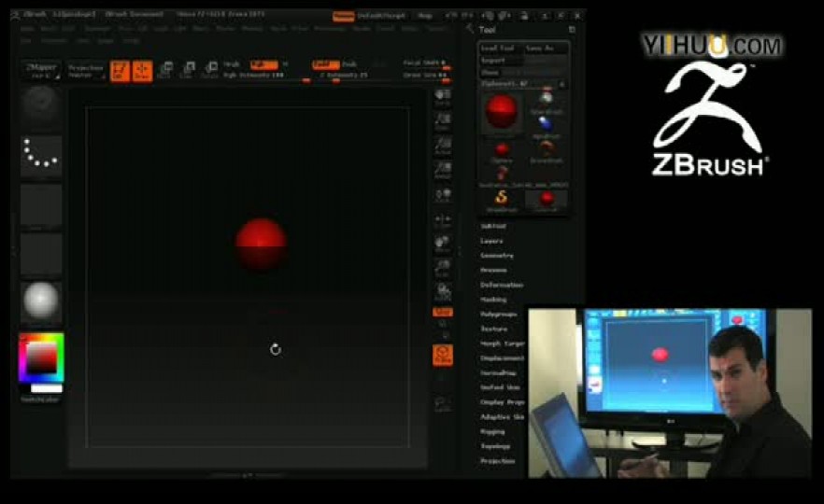824x504 pixels.
Task: Click the AAHalf icon
Action: click(x=443, y=170)
